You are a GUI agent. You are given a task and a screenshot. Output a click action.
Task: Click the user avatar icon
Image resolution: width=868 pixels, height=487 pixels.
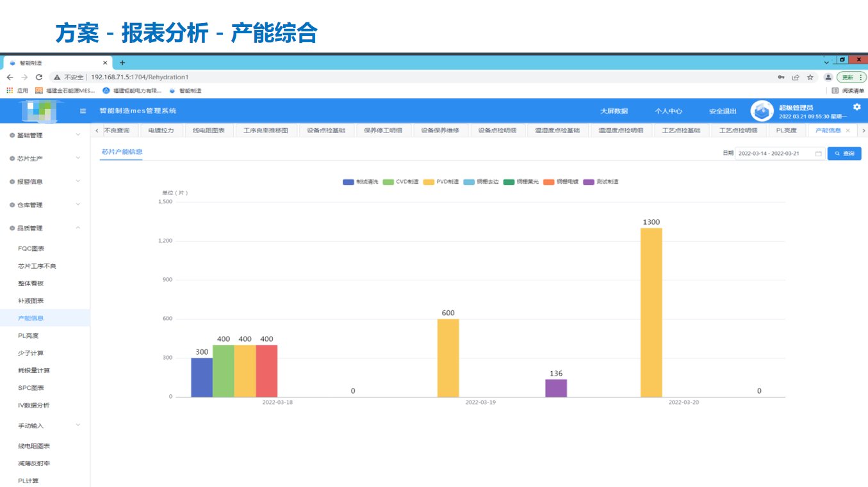pos(762,111)
